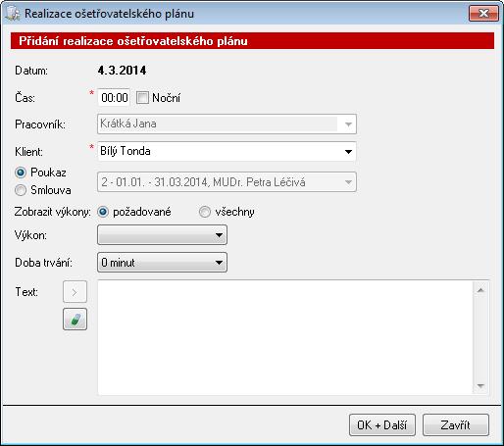Enable the Noční checkbox
This screenshot has height=446, width=504.
142,97
